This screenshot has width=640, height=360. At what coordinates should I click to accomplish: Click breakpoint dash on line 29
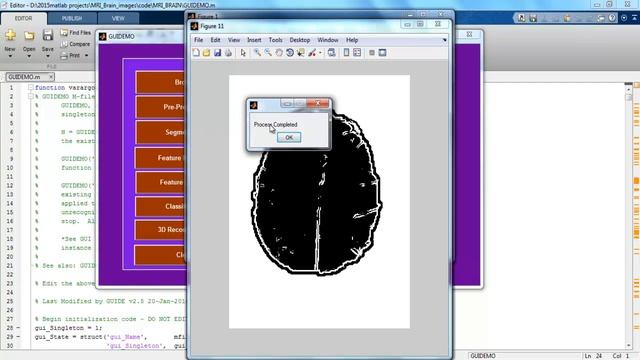[x=18, y=337]
